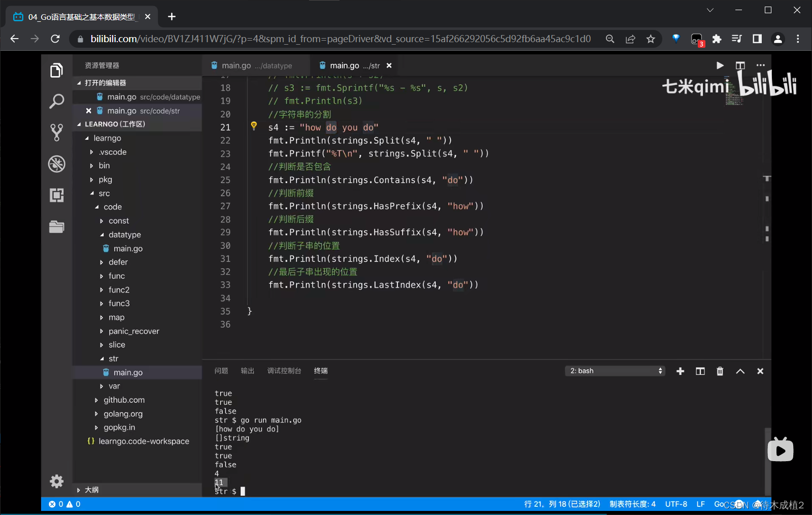Open new browser tab

click(172, 17)
